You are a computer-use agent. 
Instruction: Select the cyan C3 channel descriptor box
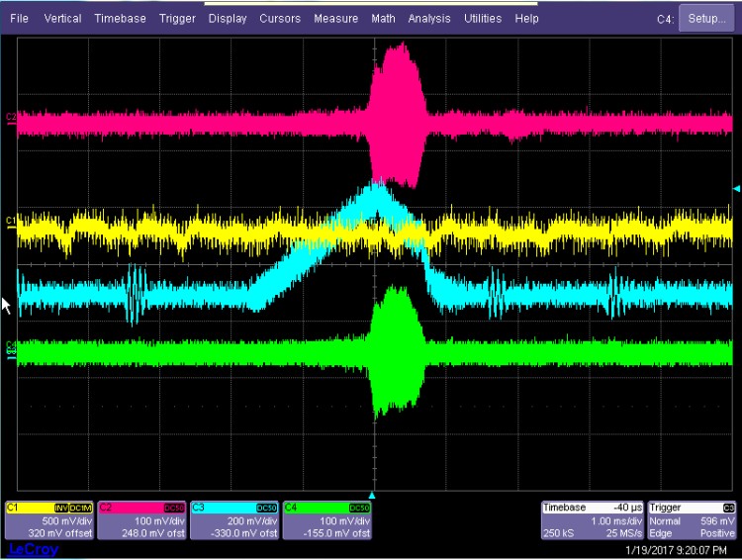[x=235, y=520]
